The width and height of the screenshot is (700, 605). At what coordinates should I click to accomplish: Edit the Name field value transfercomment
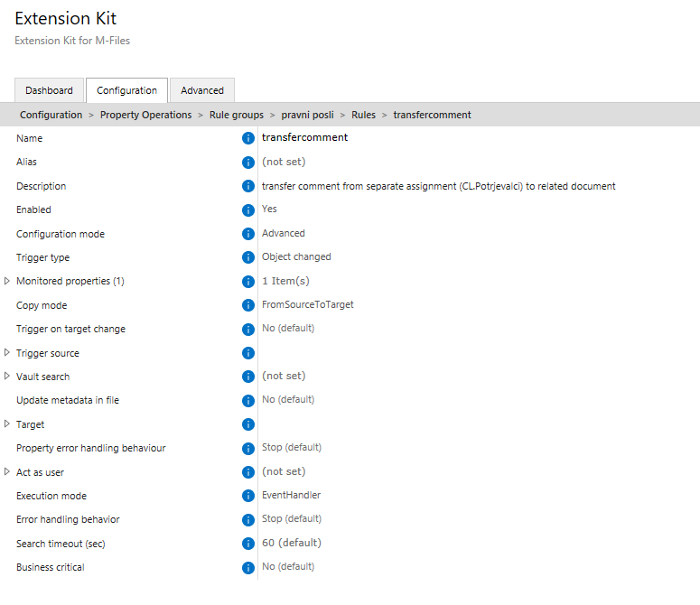[x=304, y=137]
